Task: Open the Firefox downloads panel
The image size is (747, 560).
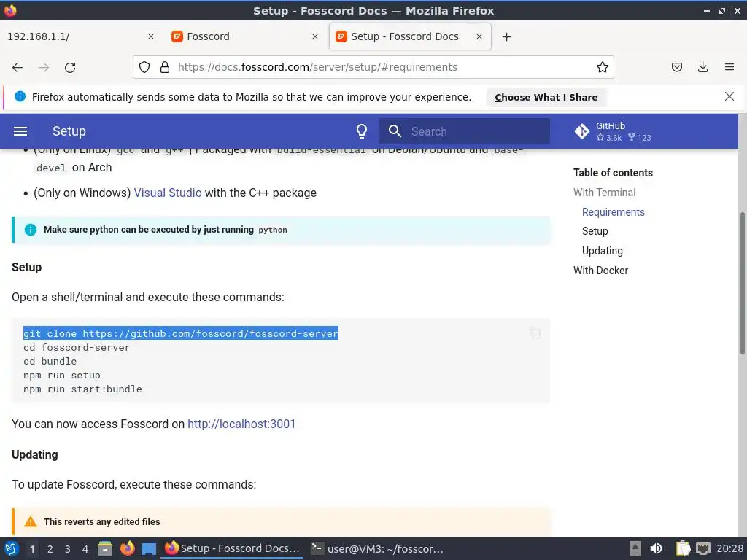Action: click(703, 67)
